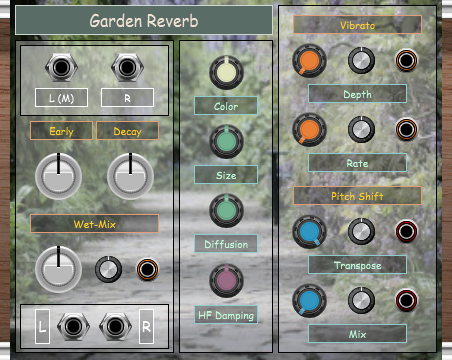This screenshot has height=360, width=452.
Task: Click the large Decay knob
Action: [x=130, y=177]
